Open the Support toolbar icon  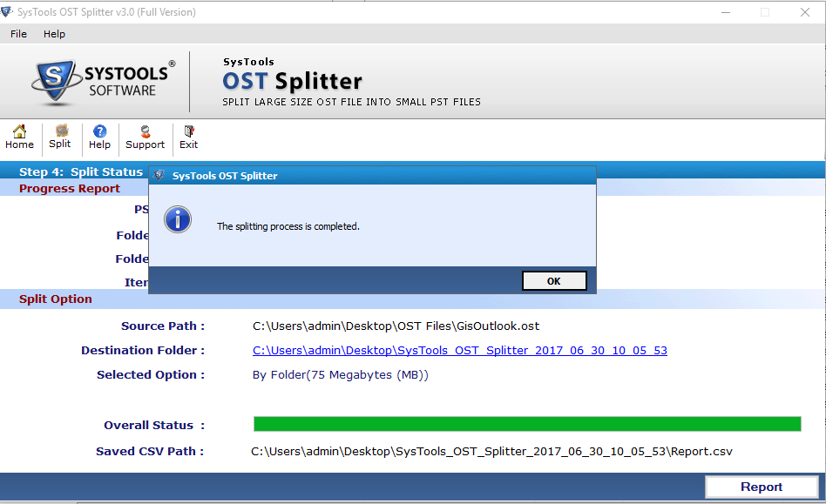click(145, 138)
